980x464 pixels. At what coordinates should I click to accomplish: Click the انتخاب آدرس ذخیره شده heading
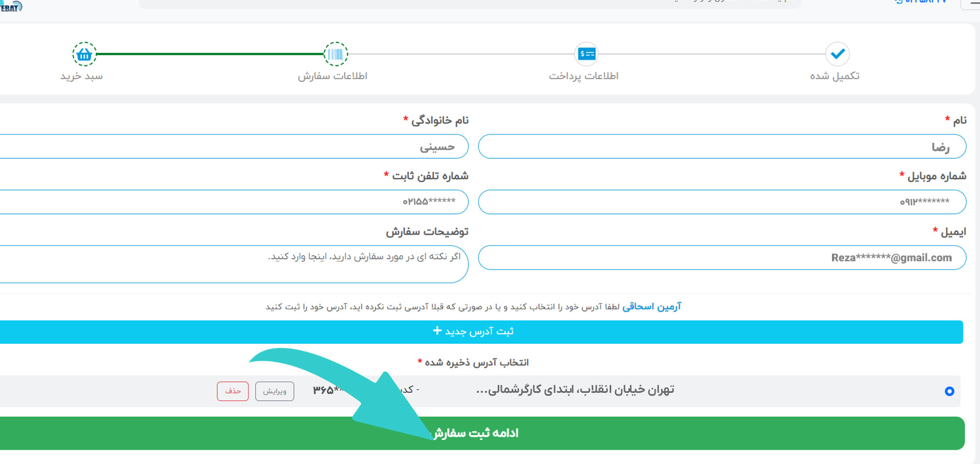477,362
